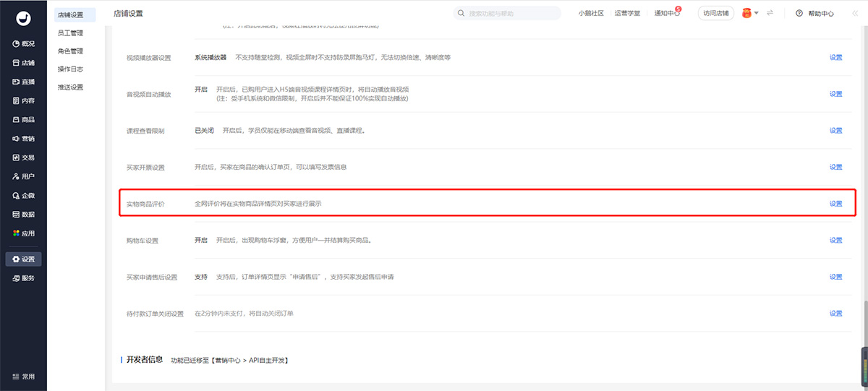868x391 pixels.
Task: Open 内容 content section
Action: (x=23, y=100)
